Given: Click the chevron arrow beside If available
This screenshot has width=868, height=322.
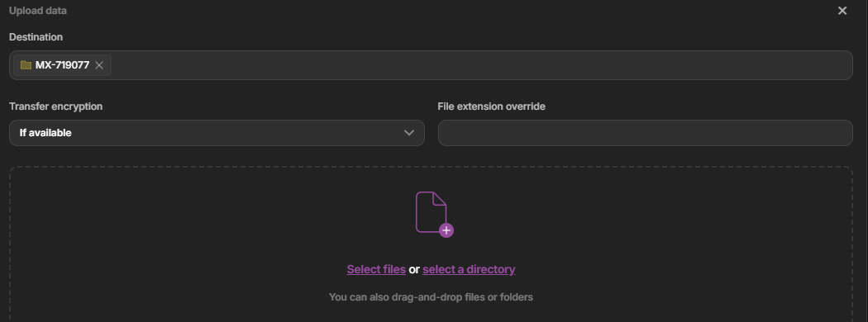Looking at the screenshot, I should [409, 133].
